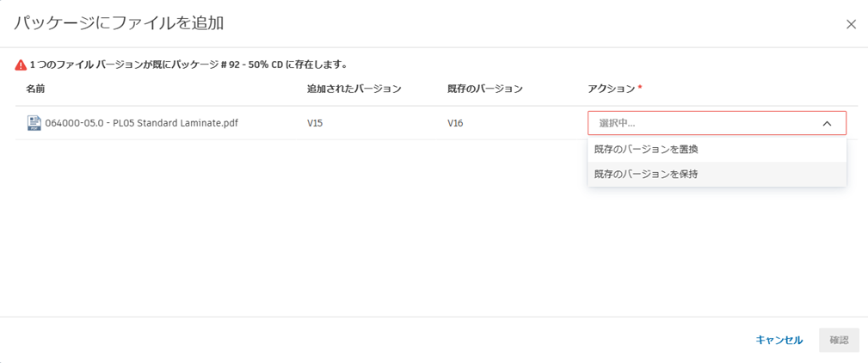Choose 既存のバージョンを保持 option
This screenshot has height=363, width=868.
pos(646,175)
